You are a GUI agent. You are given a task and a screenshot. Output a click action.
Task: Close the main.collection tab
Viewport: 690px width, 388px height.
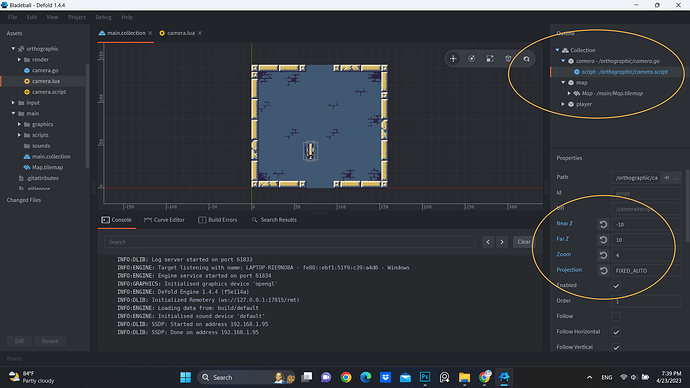pyautogui.click(x=150, y=33)
